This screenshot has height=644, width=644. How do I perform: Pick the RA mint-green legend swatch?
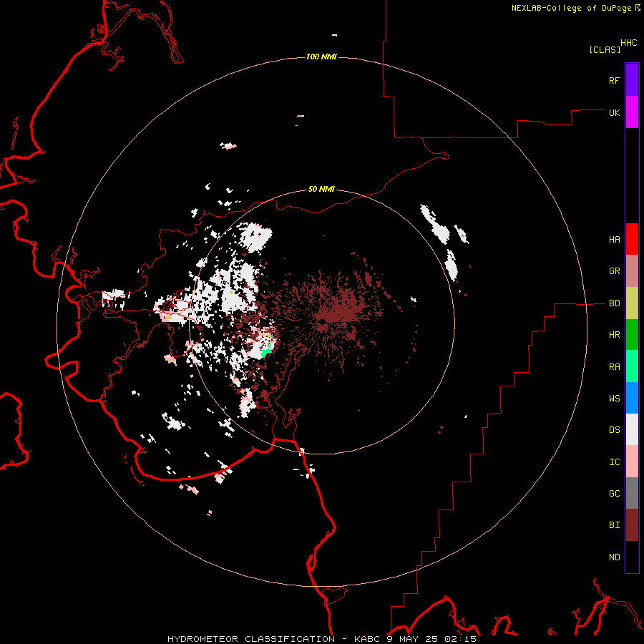[x=632, y=366]
